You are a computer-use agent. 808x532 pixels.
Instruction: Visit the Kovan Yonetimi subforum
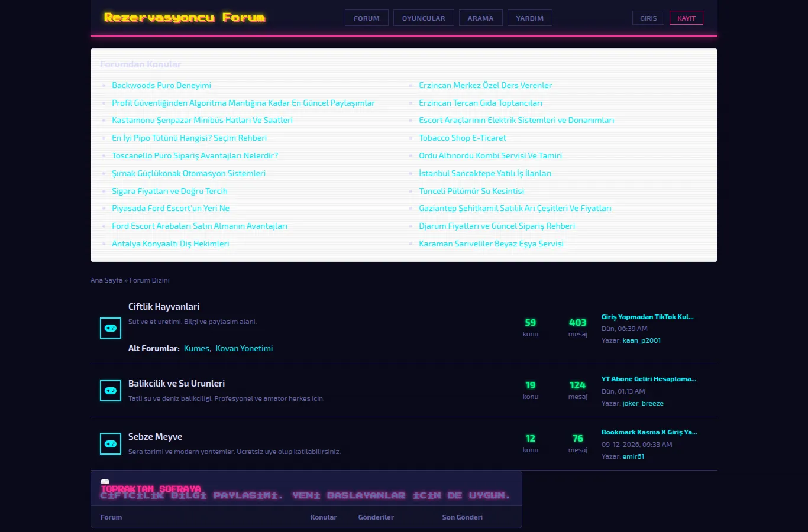coord(244,348)
